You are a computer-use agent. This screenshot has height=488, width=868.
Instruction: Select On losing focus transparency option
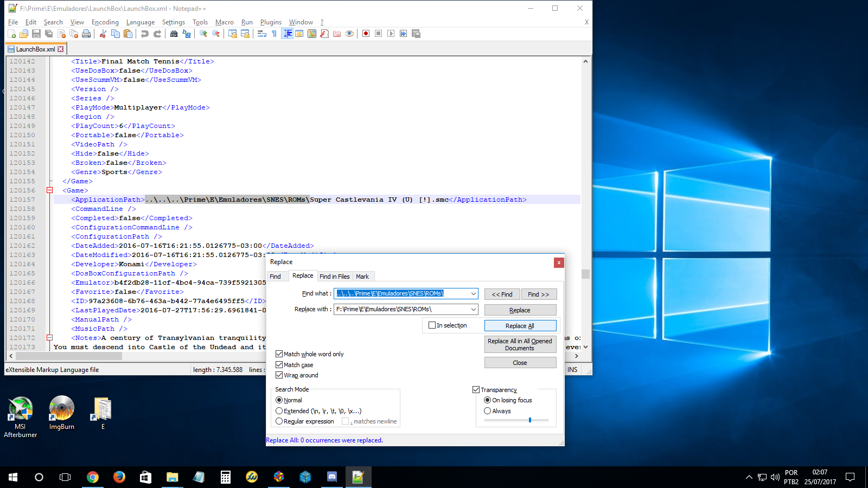click(487, 400)
